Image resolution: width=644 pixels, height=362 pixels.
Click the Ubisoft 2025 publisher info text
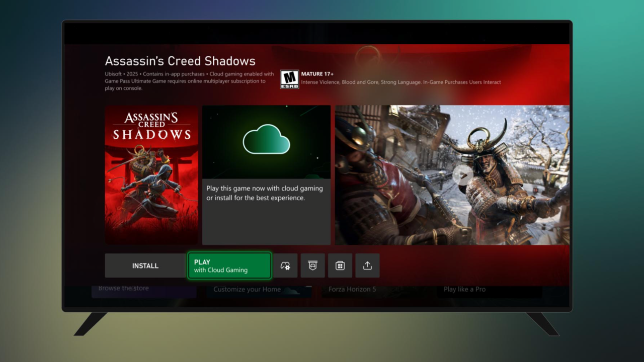tap(189, 81)
